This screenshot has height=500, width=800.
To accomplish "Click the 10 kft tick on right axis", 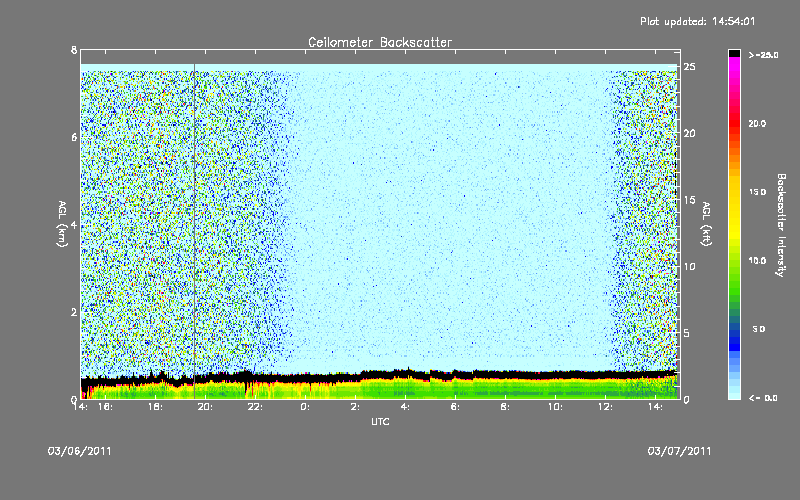I will [689, 266].
